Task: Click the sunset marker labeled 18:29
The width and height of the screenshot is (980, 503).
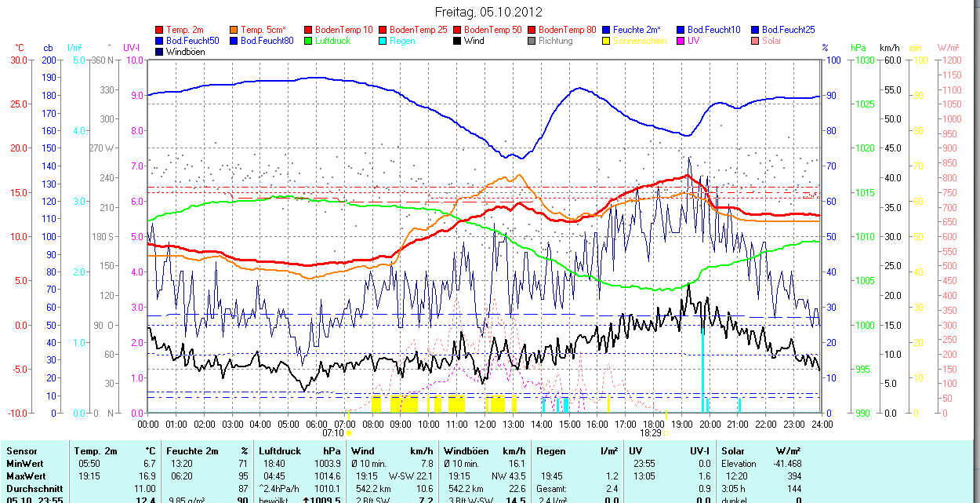Action: point(651,432)
